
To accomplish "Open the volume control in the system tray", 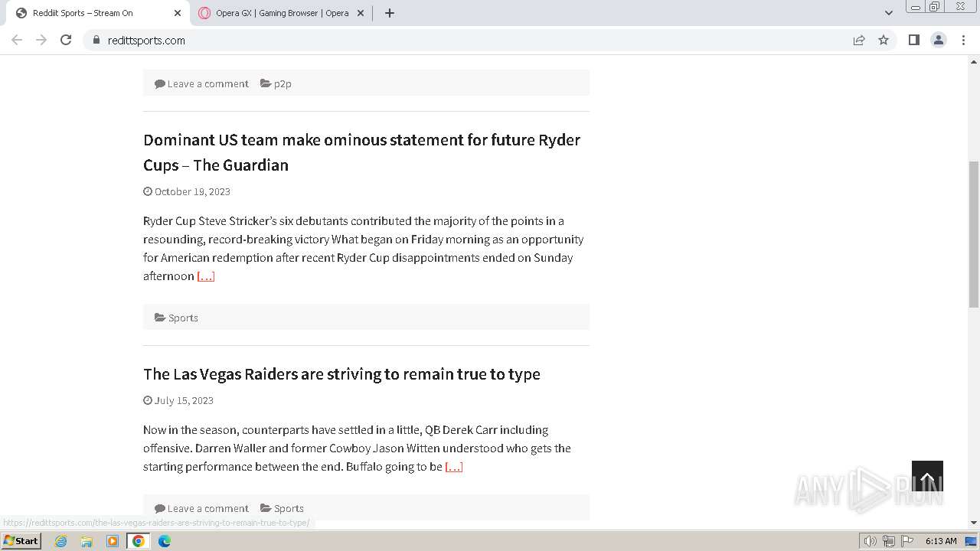I will (871, 541).
